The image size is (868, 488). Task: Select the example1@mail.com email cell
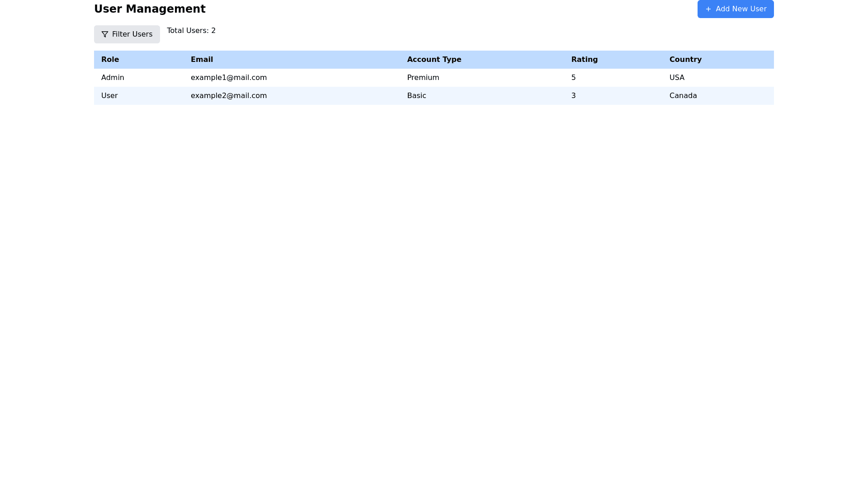(x=229, y=78)
